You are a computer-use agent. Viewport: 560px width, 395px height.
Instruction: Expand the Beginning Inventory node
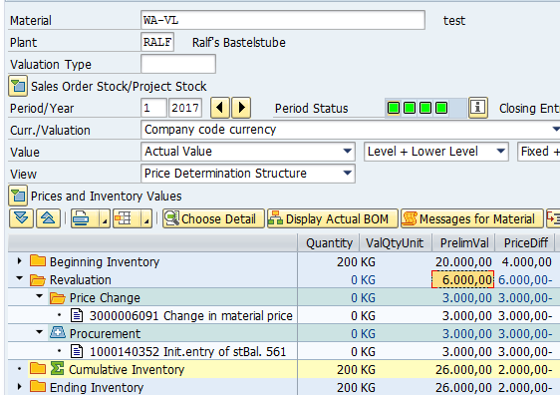[20, 261]
